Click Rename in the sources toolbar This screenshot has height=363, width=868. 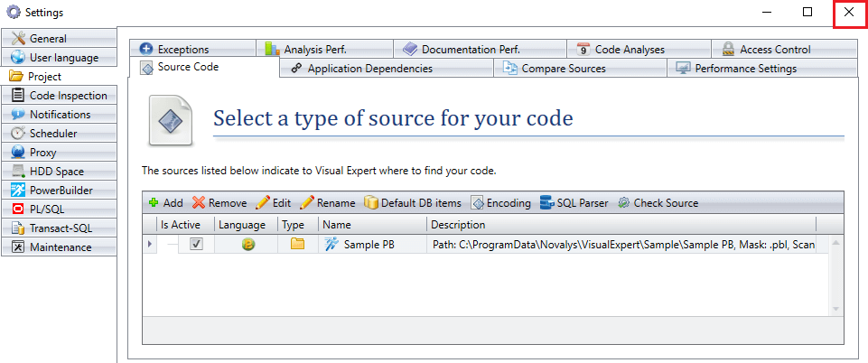pyautogui.click(x=328, y=203)
